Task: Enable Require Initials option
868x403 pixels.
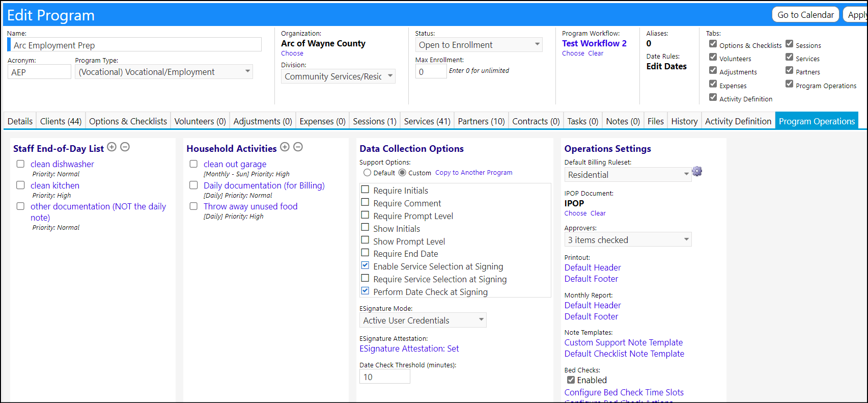Action: pyautogui.click(x=365, y=190)
